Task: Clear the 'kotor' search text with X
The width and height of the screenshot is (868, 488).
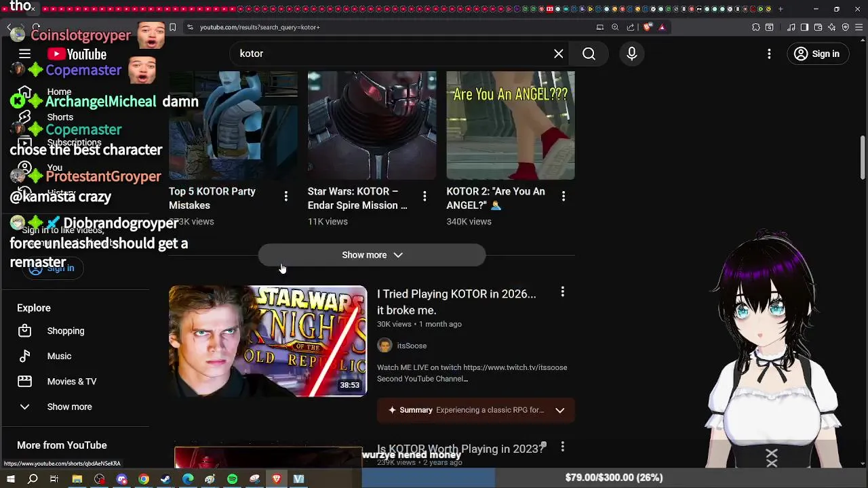Action: click(559, 54)
